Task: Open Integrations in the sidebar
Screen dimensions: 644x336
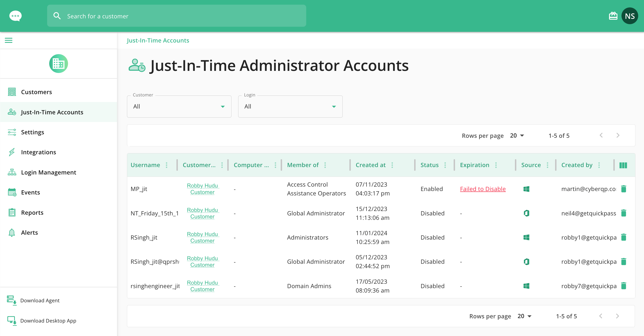Action: click(59, 152)
